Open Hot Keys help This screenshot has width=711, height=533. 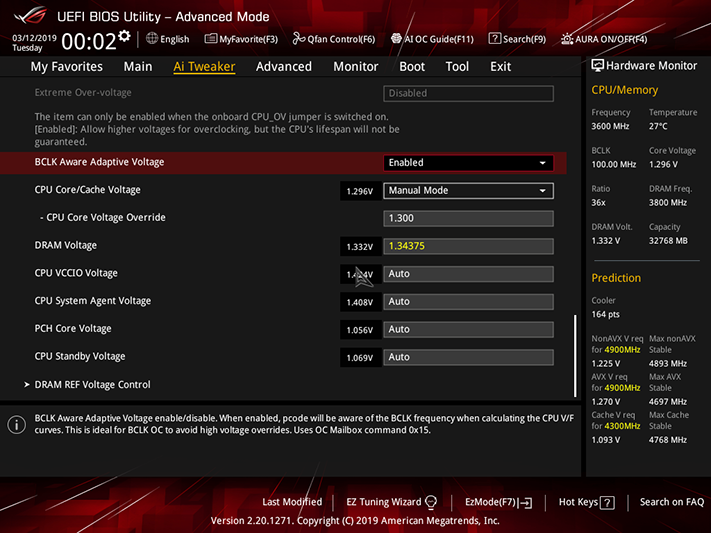(586, 502)
